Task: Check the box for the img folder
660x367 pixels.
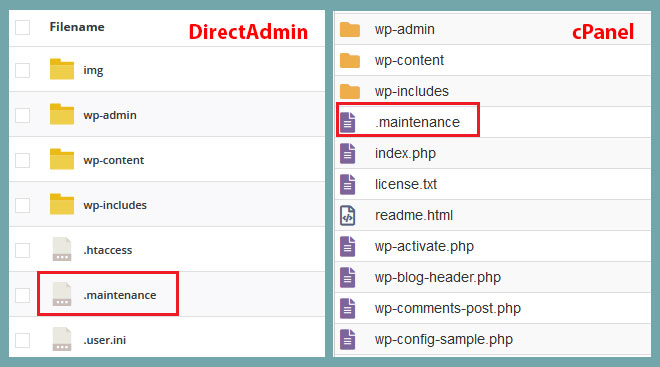Action: [22, 70]
